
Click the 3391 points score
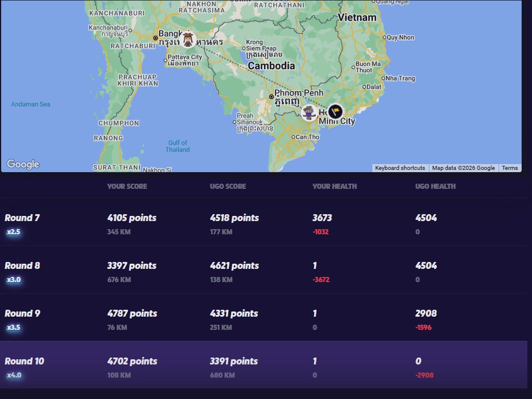point(234,361)
